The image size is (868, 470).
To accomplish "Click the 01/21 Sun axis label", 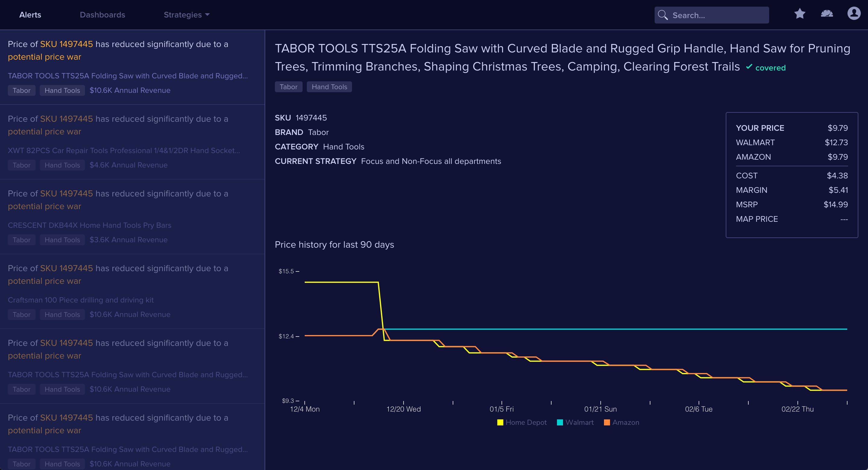I will click(600, 409).
